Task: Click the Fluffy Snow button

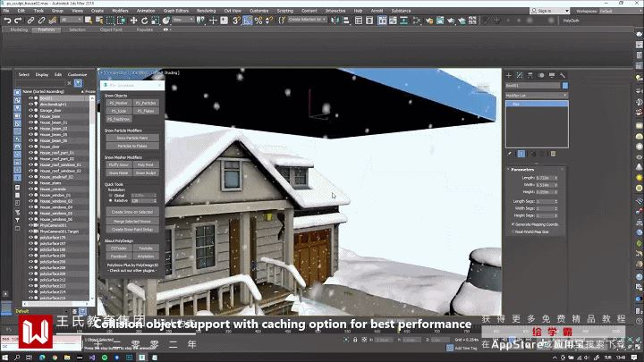Action: (119, 165)
